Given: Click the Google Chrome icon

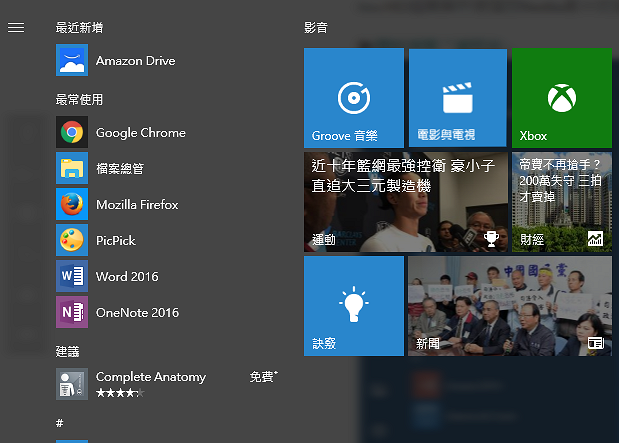Looking at the screenshot, I should tap(72, 132).
